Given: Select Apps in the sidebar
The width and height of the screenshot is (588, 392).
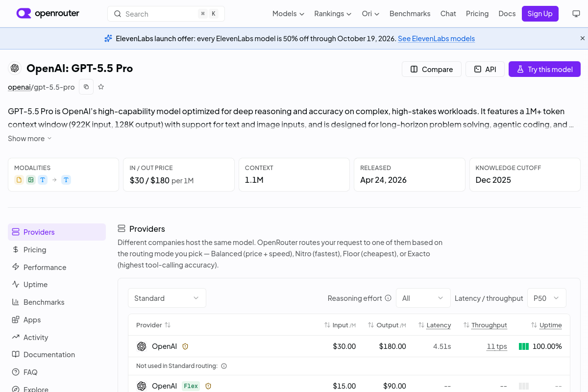Looking at the screenshot, I should [x=57, y=319].
